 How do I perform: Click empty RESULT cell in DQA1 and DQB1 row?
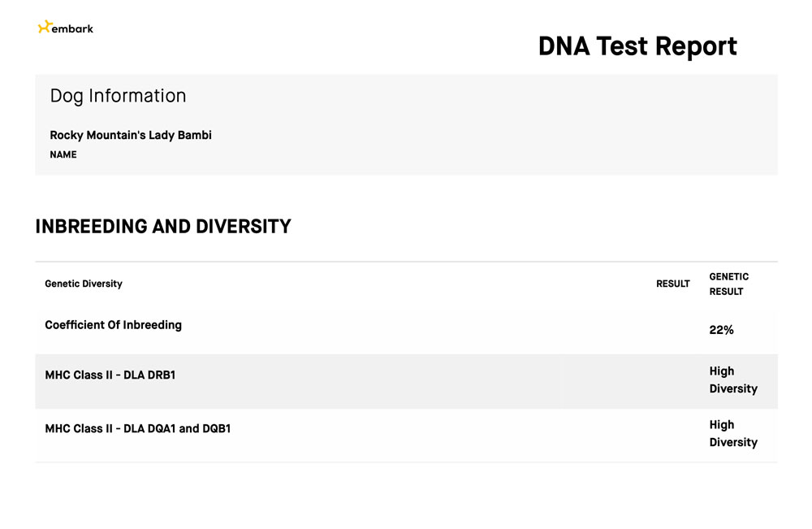coord(672,434)
